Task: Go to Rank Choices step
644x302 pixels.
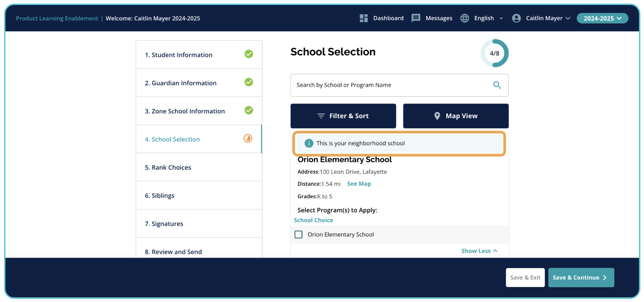Action: pos(168,167)
